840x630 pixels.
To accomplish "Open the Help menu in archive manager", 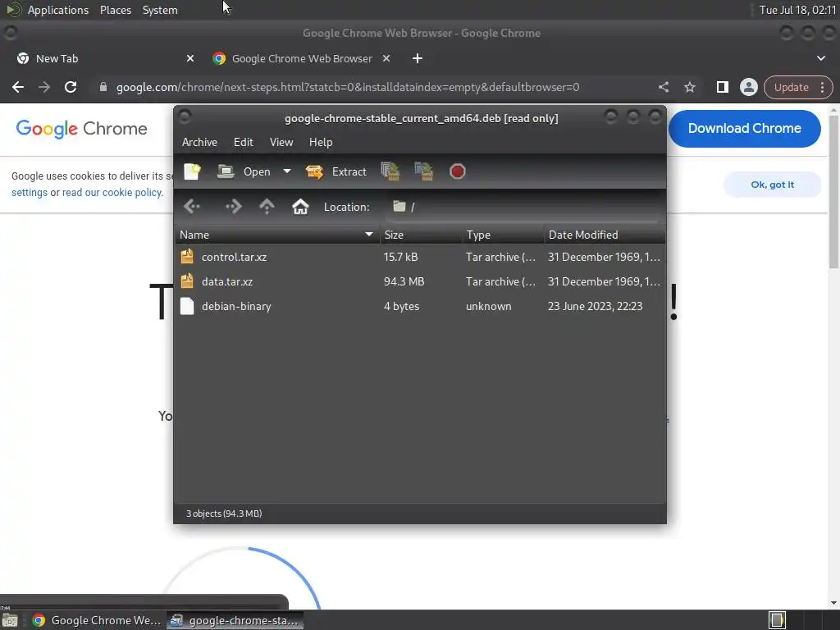I will tap(321, 142).
